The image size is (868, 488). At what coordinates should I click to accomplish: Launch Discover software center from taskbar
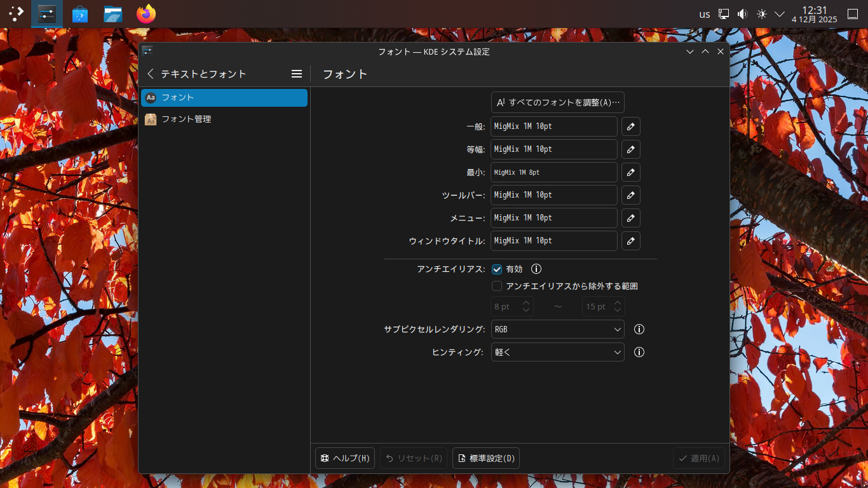(x=80, y=13)
